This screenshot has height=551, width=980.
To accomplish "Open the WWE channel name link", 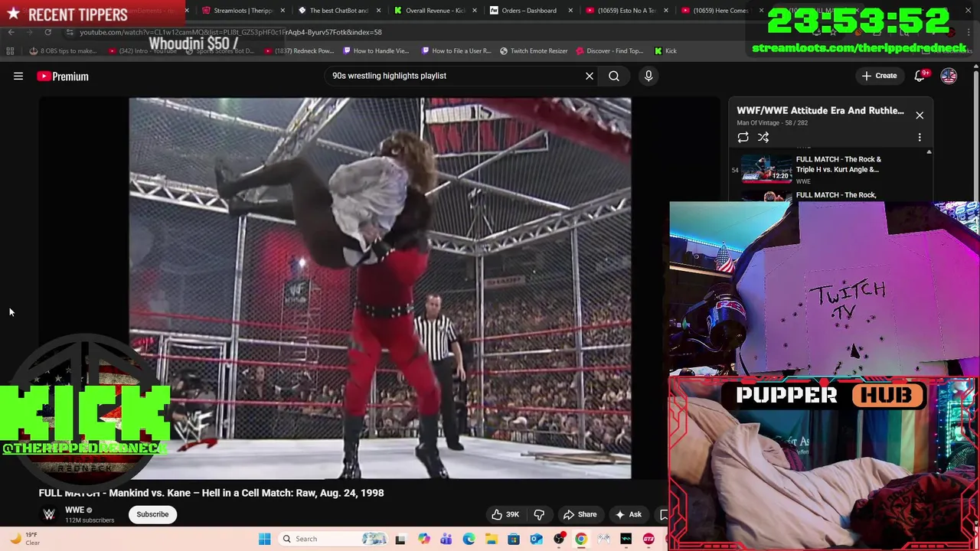I will [74, 510].
